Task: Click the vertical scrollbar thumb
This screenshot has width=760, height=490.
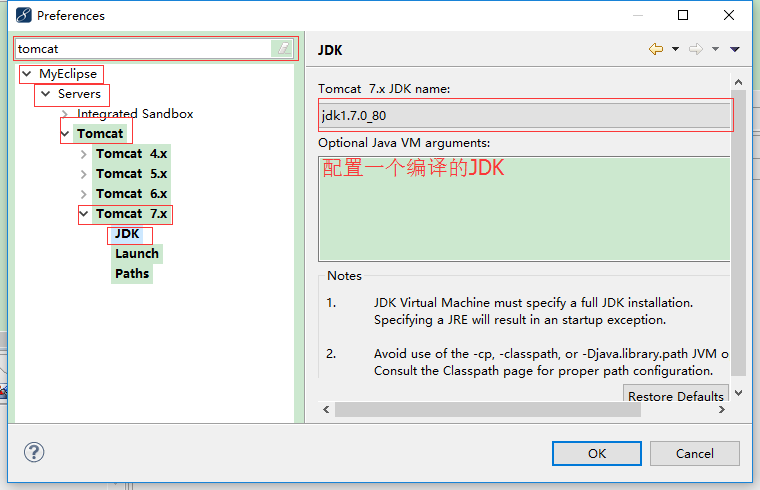Action: click(x=738, y=233)
